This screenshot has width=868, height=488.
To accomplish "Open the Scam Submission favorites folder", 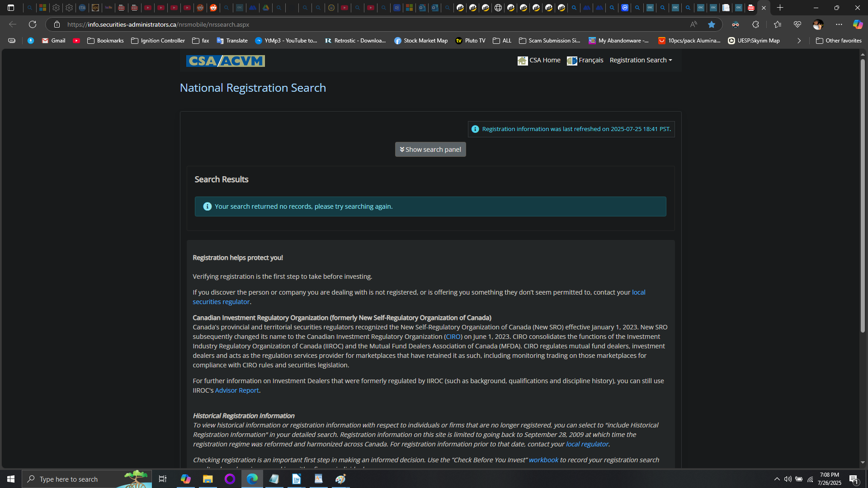I will pyautogui.click(x=550, y=41).
